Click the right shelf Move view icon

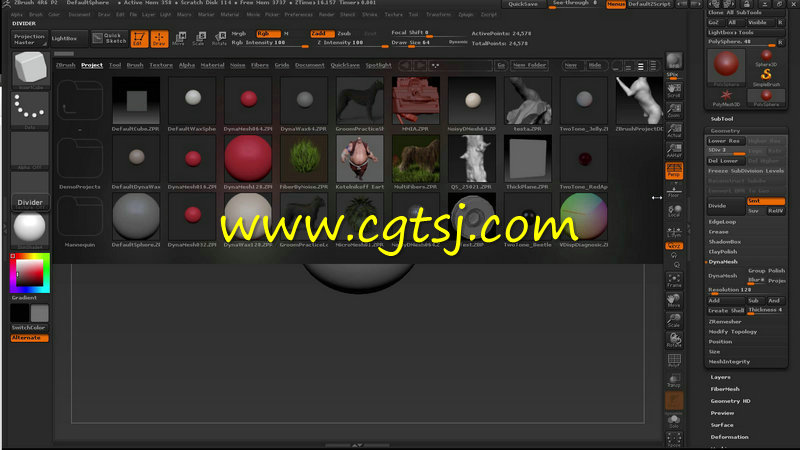[x=674, y=300]
